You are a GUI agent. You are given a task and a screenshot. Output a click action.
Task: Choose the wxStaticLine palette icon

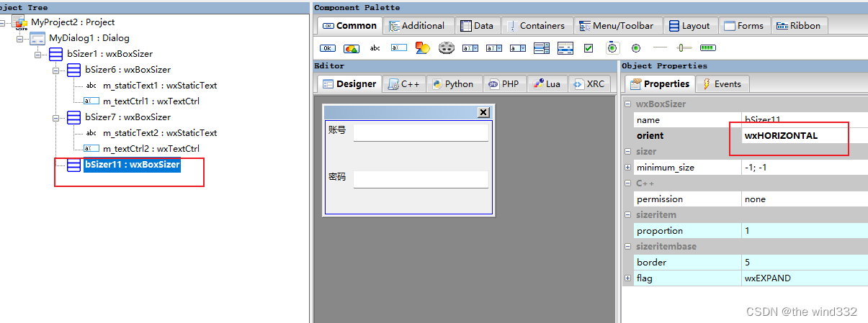pyautogui.click(x=660, y=48)
